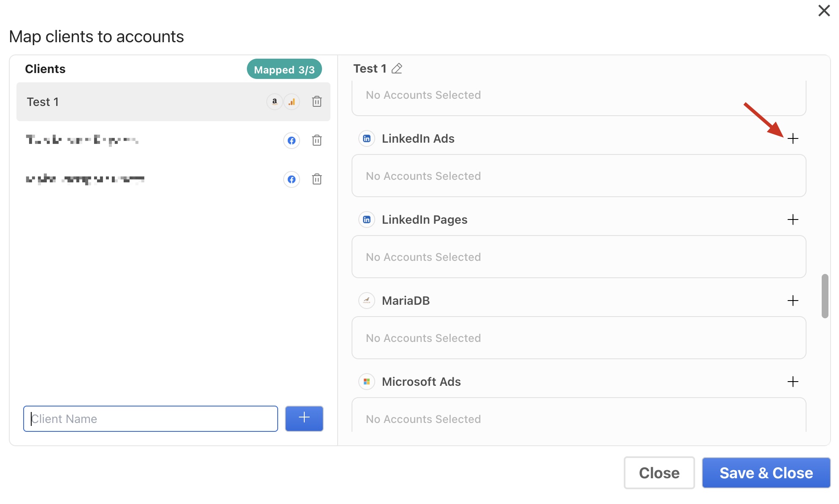This screenshot has height=504, width=839.
Task: Click the Clients heading
Action: coord(45,69)
